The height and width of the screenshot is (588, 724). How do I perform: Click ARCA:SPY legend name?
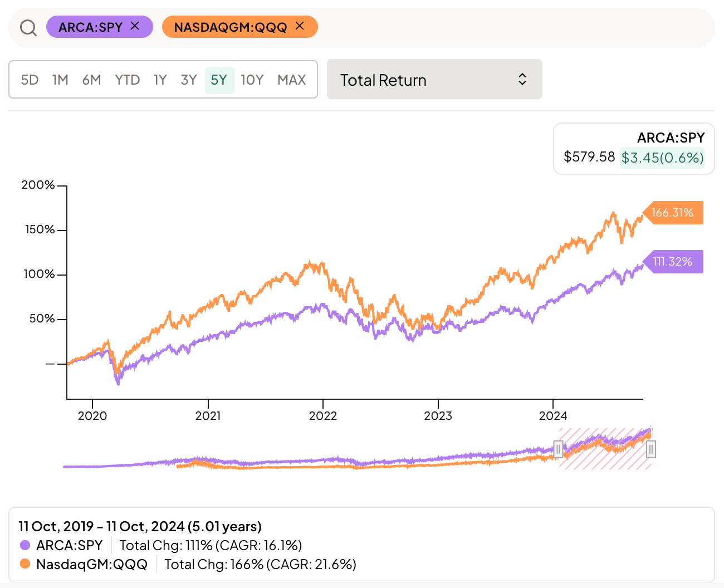click(70, 545)
